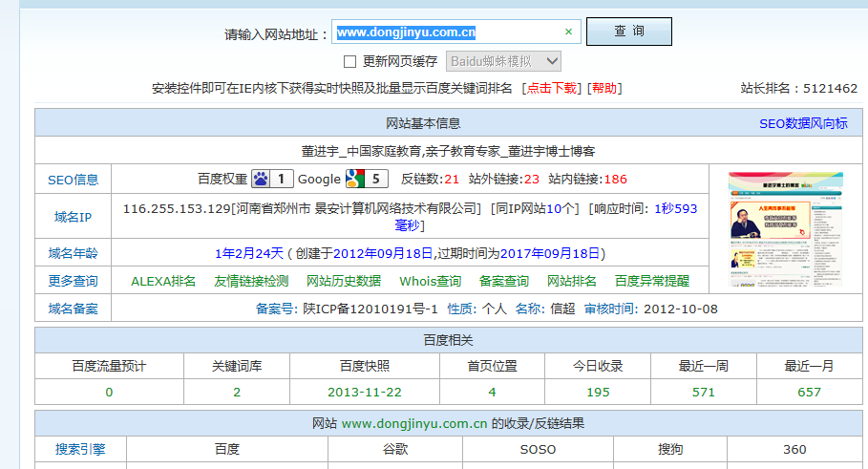Open the ALEXA排名 link
868x469 pixels.
coord(163,281)
